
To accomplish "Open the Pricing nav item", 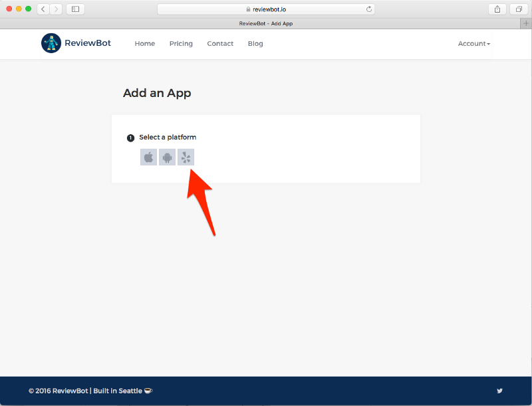I will click(x=181, y=44).
